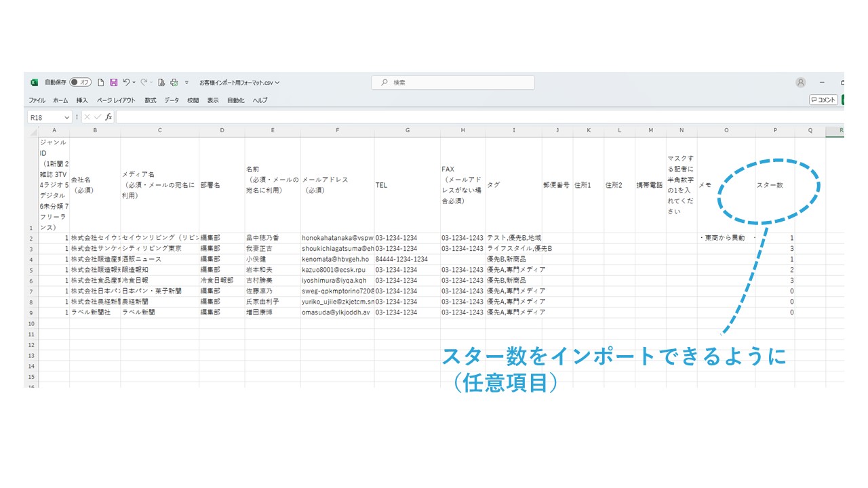Toggle the 自動保存 AutoSave switch

(81, 83)
